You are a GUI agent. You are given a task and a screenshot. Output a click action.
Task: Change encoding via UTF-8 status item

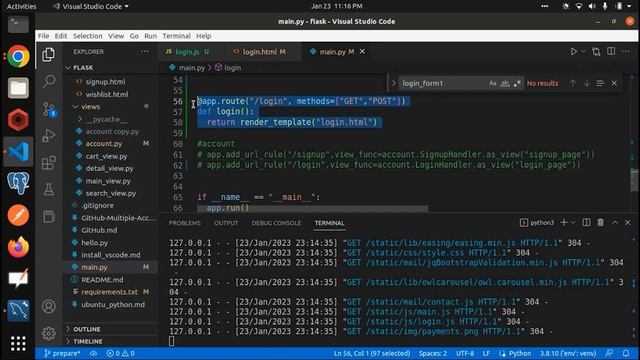tap(465, 353)
